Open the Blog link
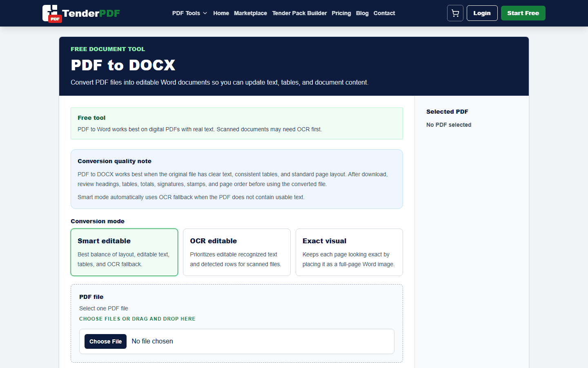The width and height of the screenshot is (588, 368). 362,13
